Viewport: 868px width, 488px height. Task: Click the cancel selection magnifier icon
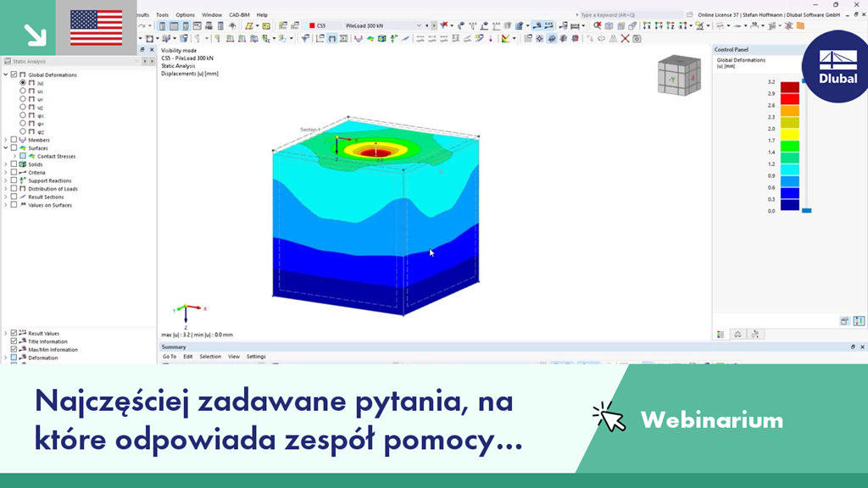click(598, 25)
